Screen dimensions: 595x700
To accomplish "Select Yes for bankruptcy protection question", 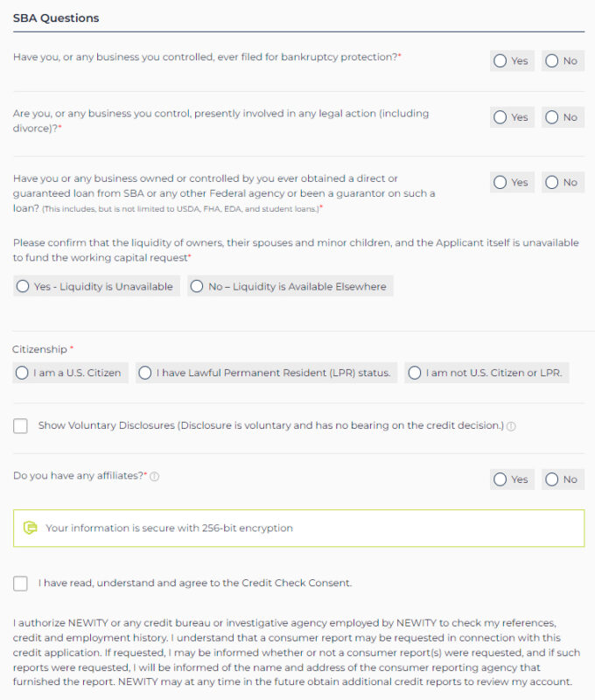I will 512,60.
